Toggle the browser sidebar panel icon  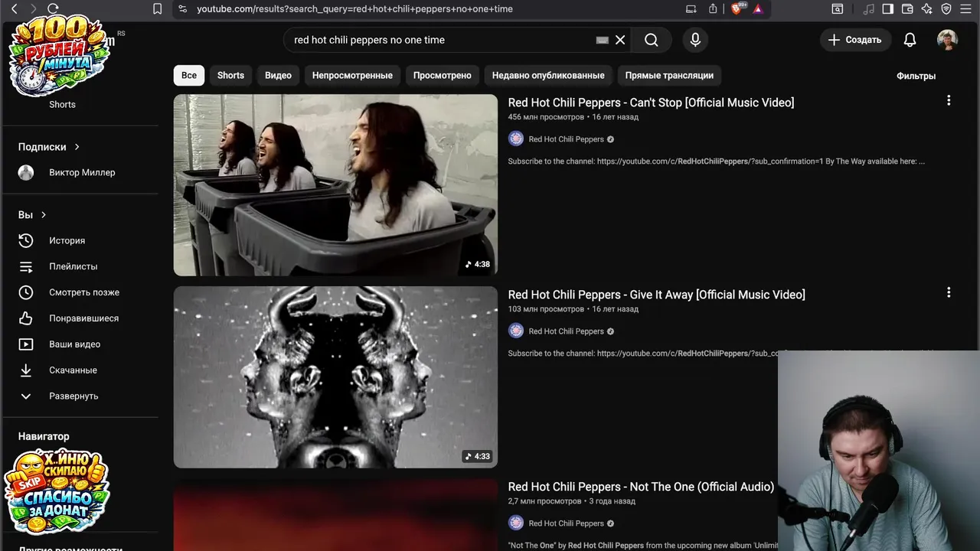(888, 8)
